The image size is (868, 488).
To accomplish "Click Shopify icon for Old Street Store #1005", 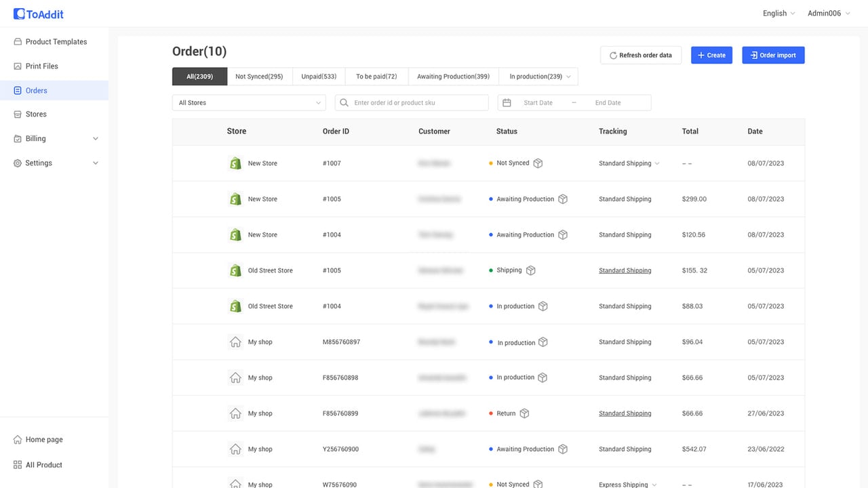I will (235, 270).
